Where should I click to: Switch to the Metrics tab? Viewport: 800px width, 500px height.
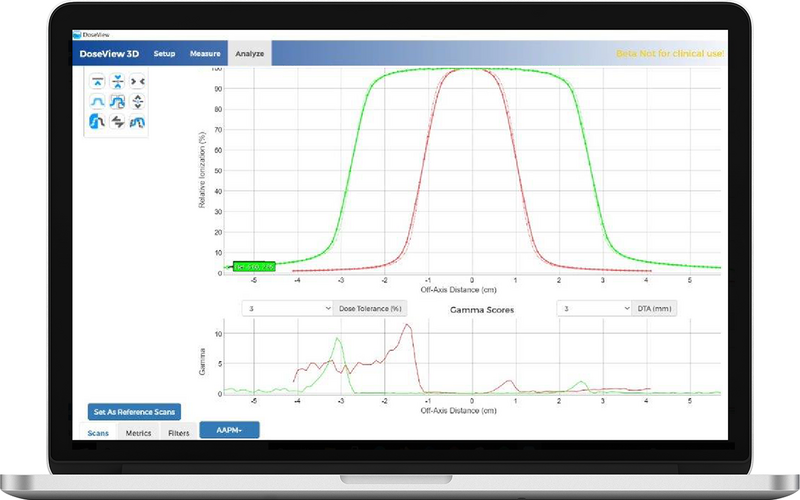pyautogui.click(x=138, y=433)
